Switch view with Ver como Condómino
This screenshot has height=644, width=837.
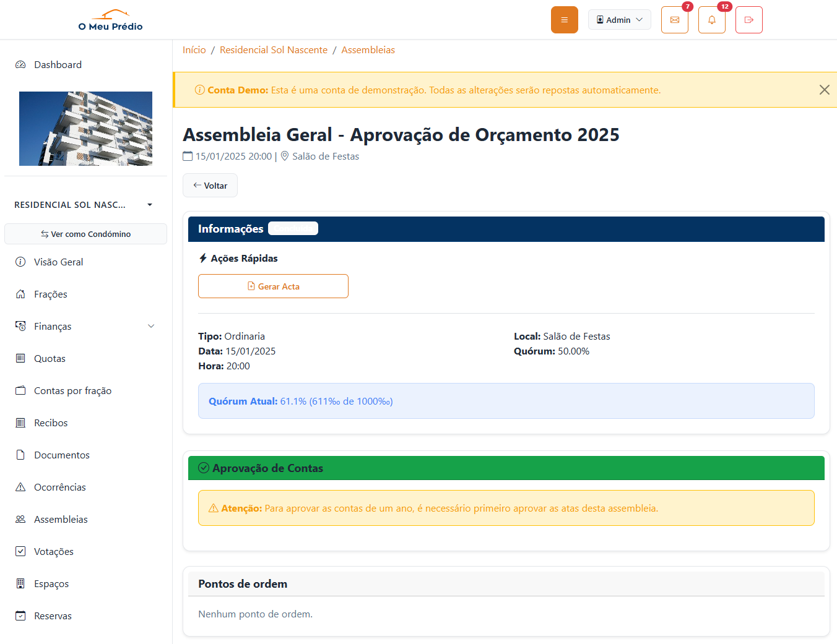85,234
